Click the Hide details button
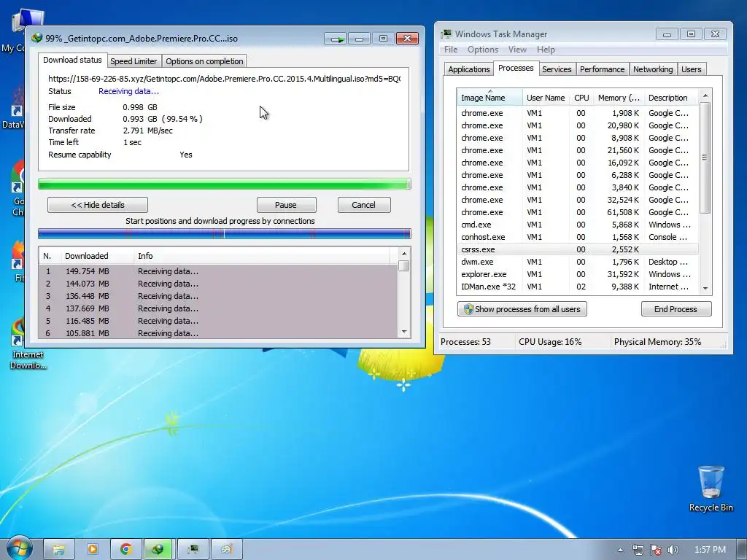The height and width of the screenshot is (560, 747). coord(98,205)
